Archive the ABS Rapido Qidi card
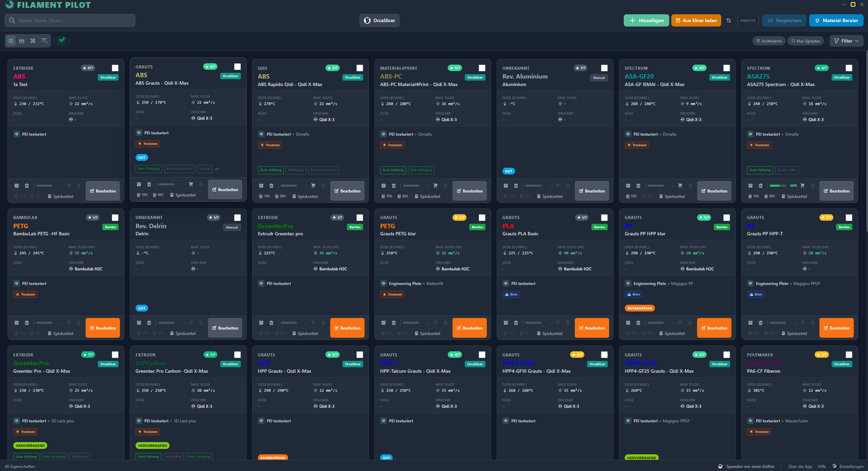868x471 pixels. click(x=261, y=186)
